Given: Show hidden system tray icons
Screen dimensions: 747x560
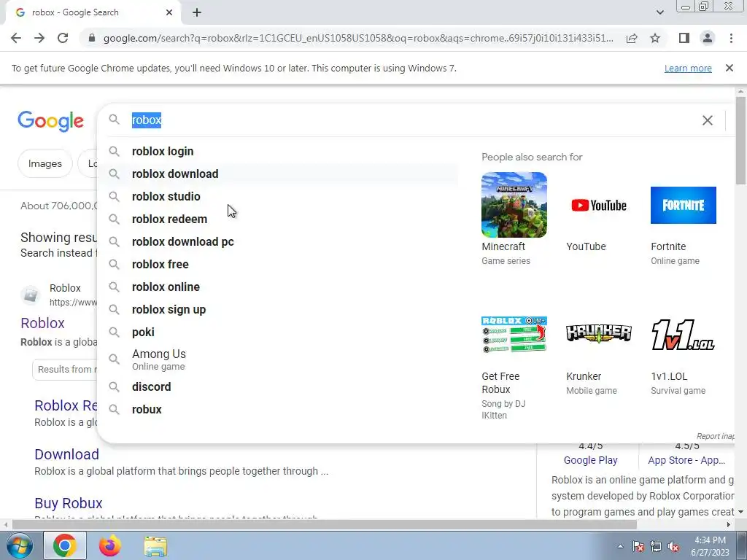Looking at the screenshot, I should [x=620, y=546].
